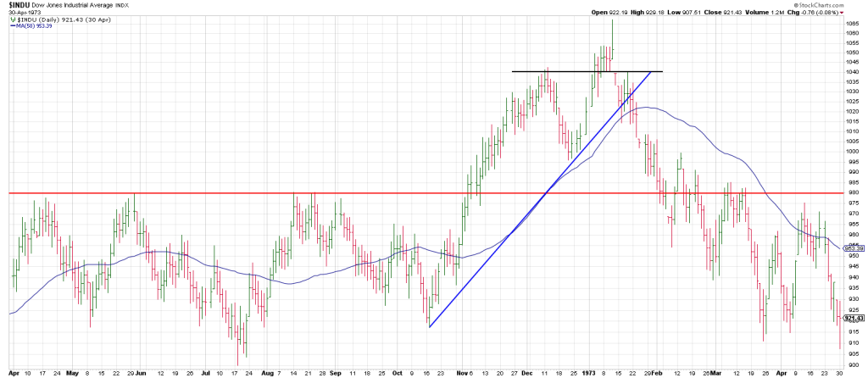This screenshot has width=868, height=378.
Task: Click the 1065 price label on right axis
Action: coord(851,23)
